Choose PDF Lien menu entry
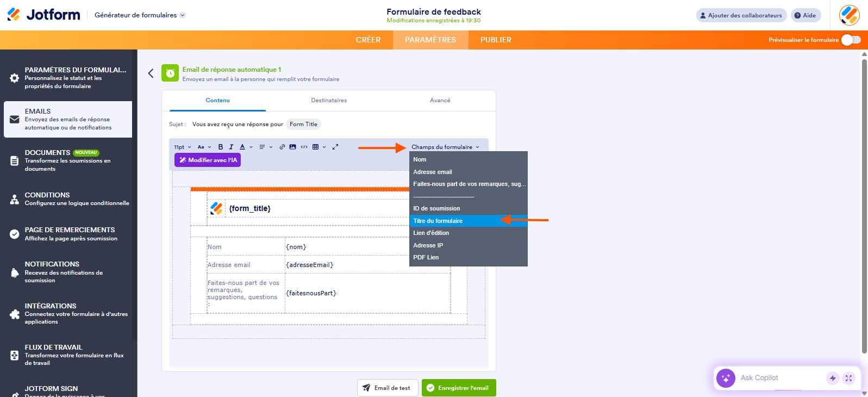868x397 pixels. pos(469,257)
